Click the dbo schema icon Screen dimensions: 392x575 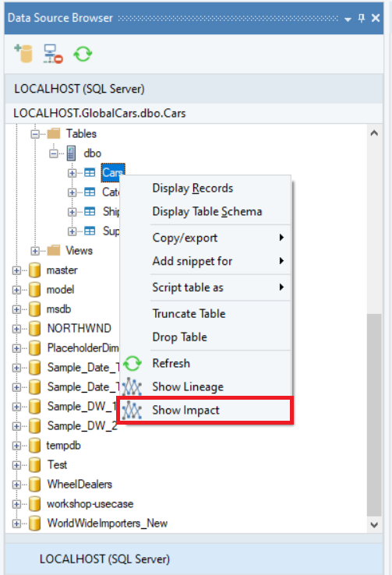[x=71, y=153]
